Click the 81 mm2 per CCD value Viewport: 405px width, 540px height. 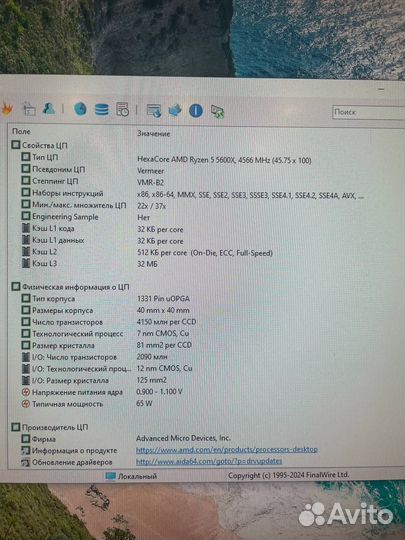click(164, 345)
